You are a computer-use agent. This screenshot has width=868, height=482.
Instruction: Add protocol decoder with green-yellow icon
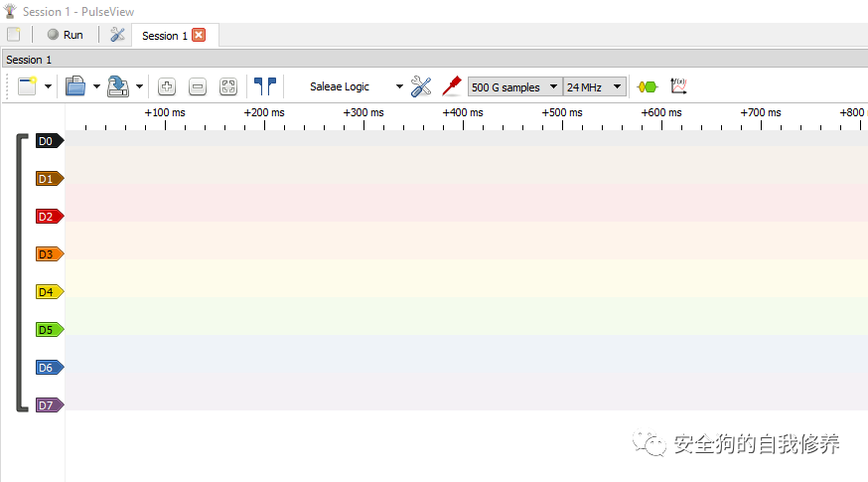pos(648,87)
